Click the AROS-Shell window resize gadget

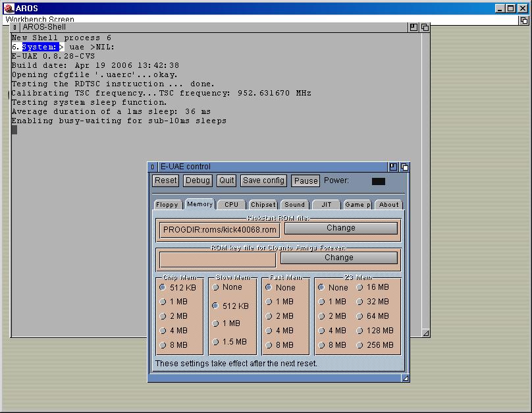pyautogui.click(x=426, y=333)
